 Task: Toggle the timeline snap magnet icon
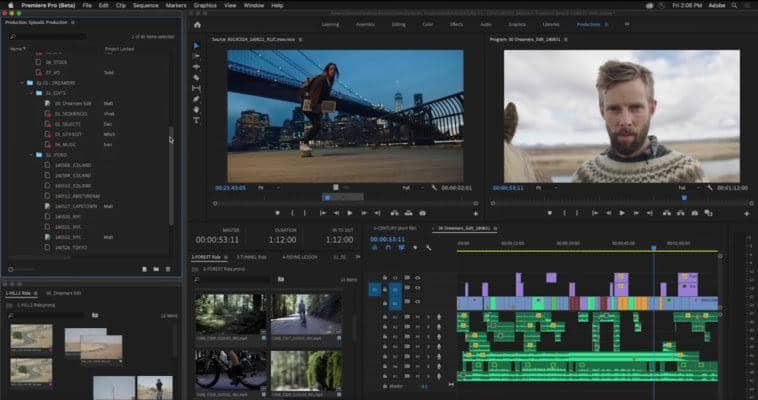(x=390, y=248)
